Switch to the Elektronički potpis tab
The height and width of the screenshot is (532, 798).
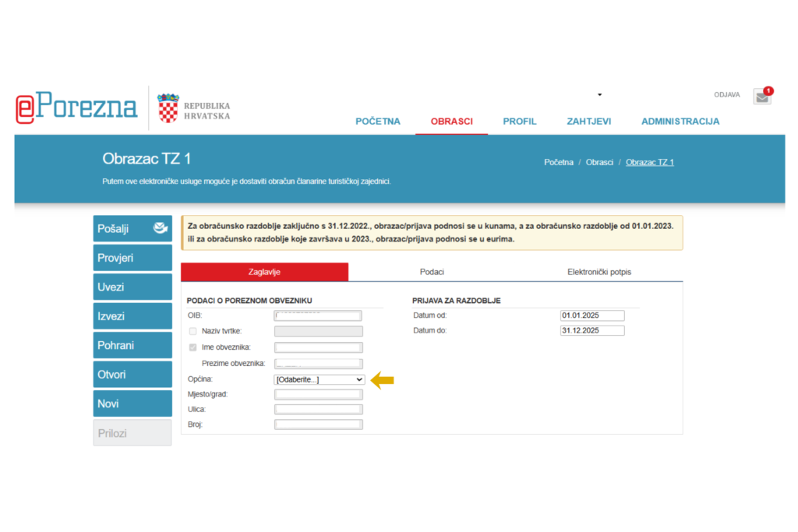click(x=599, y=272)
